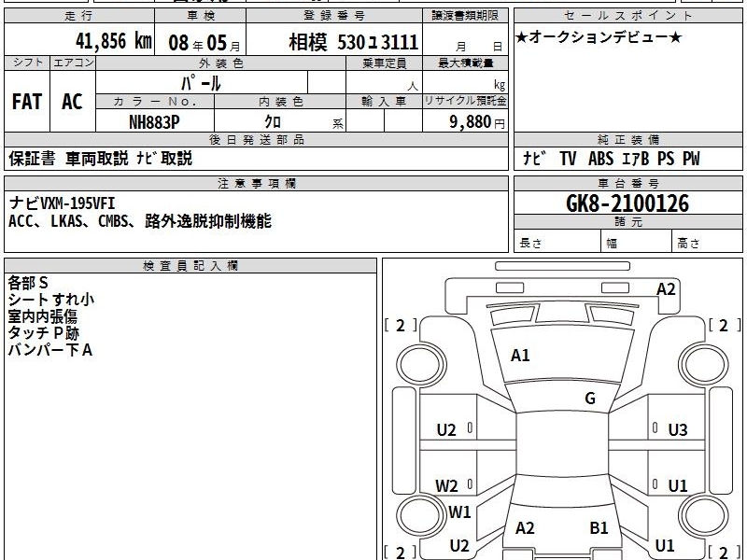Click chassis number GK8-2100126

pyautogui.click(x=627, y=203)
